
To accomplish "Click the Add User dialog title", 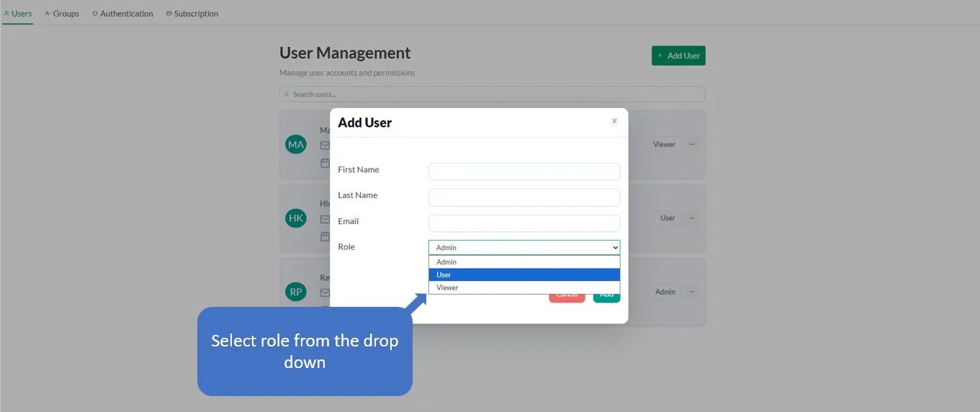I will point(365,122).
